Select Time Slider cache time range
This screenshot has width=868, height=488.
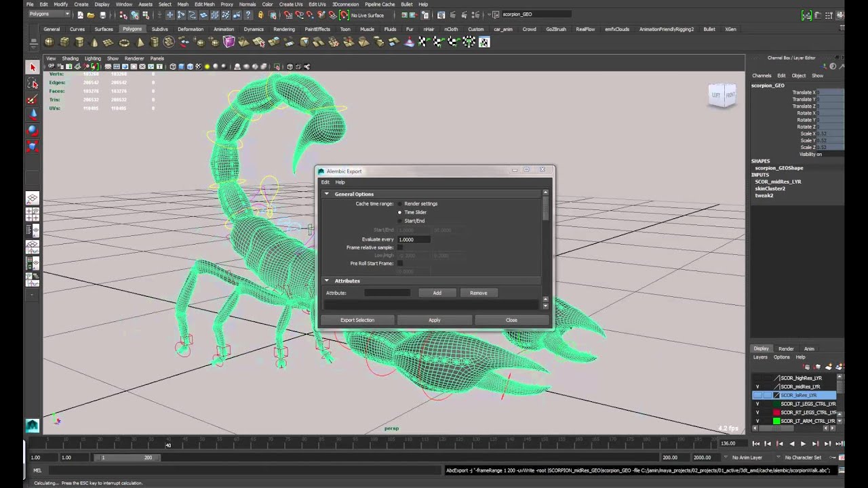pyautogui.click(x=400, y=212)
